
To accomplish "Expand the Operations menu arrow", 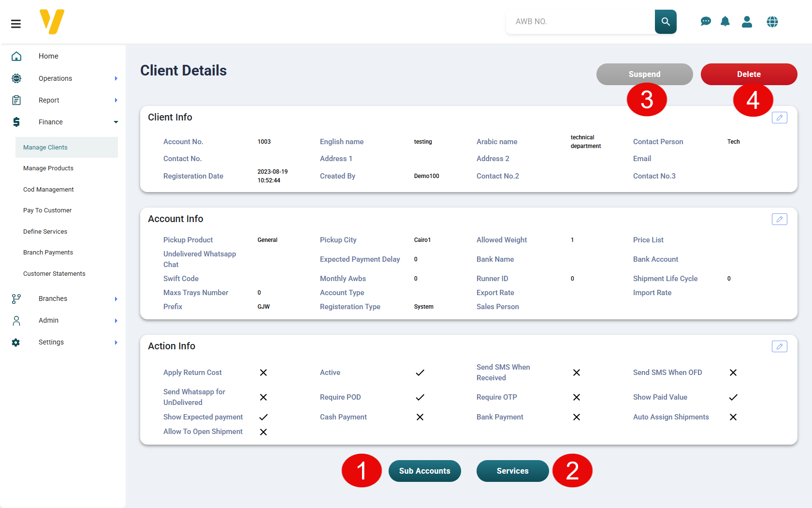I will (116, 78).
